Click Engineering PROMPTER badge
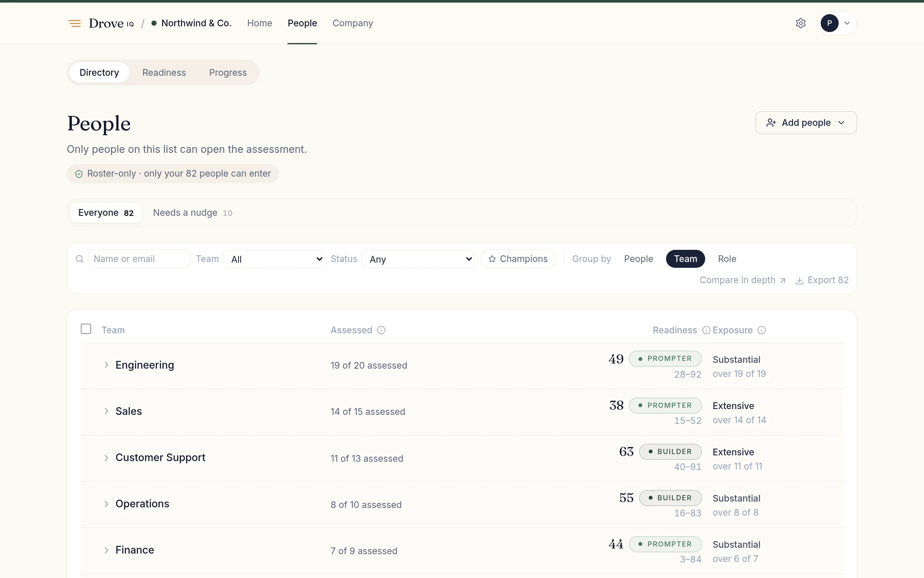The height and width of the screenshot is (578, 924). point(665,359)
